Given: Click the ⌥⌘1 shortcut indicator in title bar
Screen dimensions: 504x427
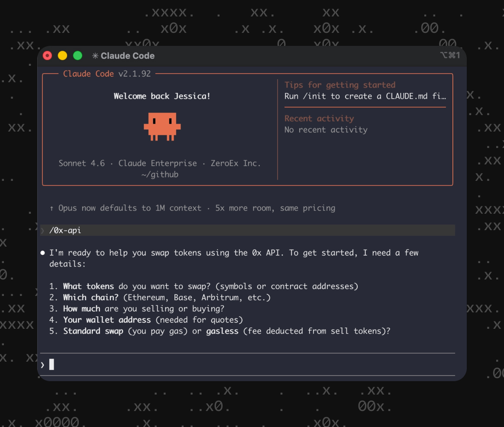Looking at the screenshot, I should click(x=450, y=55).
